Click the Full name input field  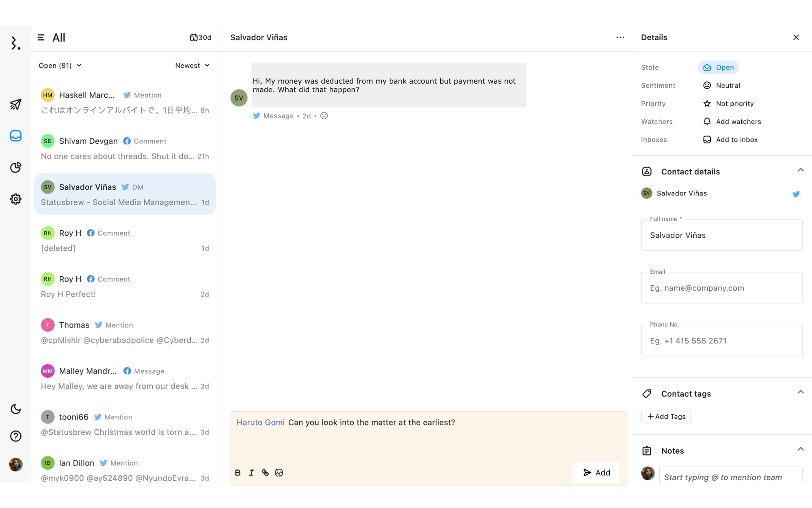coord(721,235)
